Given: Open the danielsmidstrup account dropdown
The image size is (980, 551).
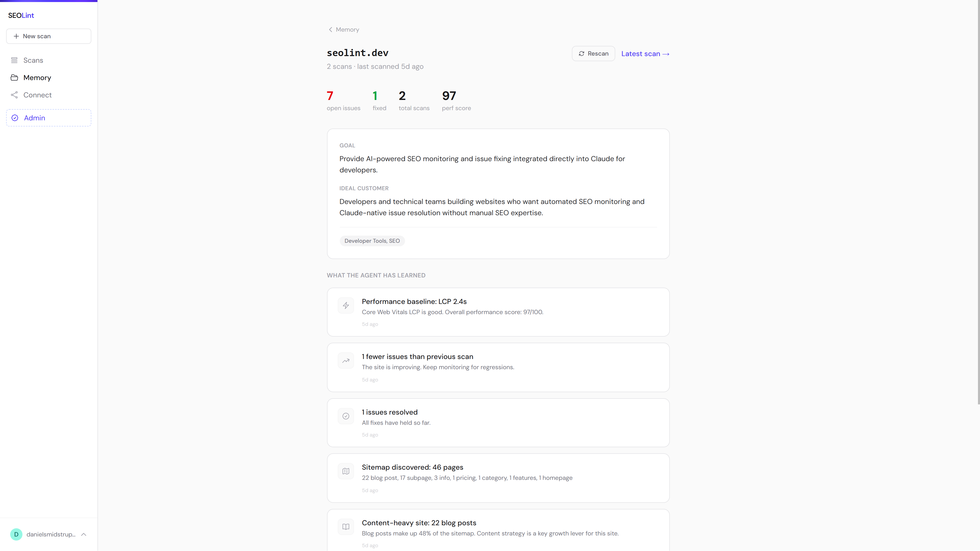Looking at the screenshot, I should click(51, 534).
